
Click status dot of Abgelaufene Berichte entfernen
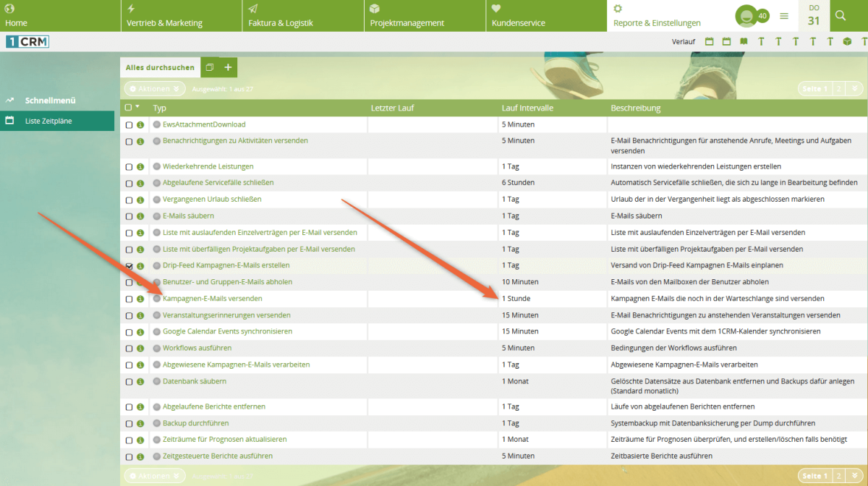[156, 407]
